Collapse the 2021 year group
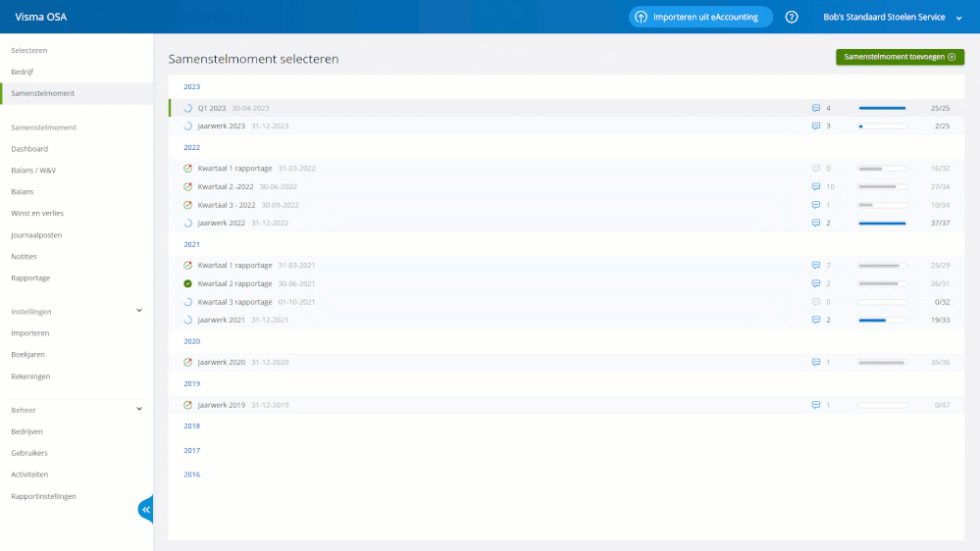The width and height of the screenshot is (980, 551). point(192,244)
